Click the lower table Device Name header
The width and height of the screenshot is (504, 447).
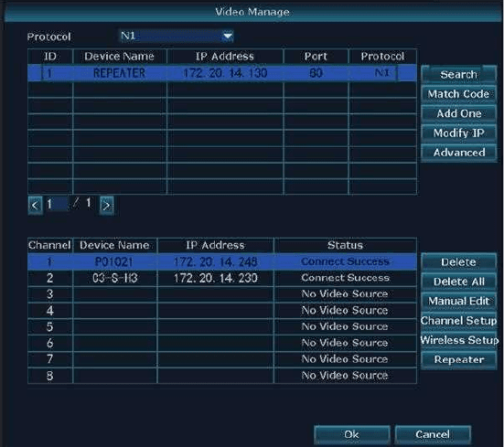[x=114, y=245]
